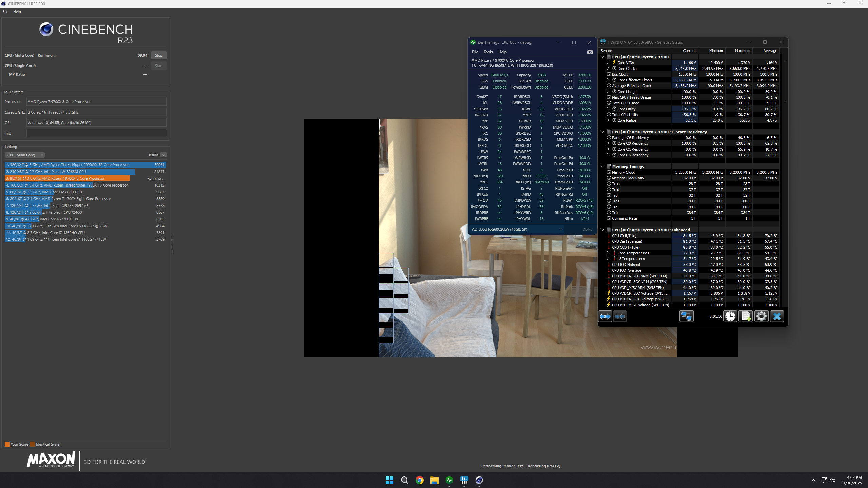This screenshot has height=488, width=868.
Task: Open File Explorer from the taskbar
Action: (434, 480)
